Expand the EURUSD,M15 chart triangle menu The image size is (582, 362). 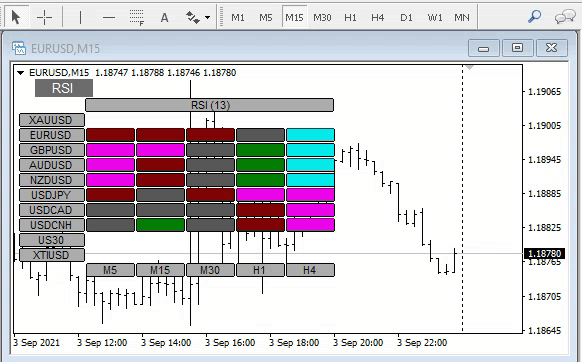(x=20, y=73)
